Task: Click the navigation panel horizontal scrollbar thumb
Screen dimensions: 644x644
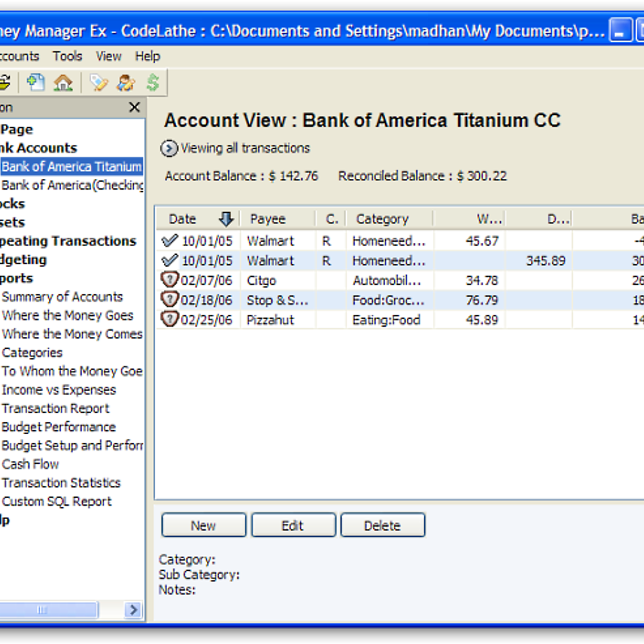Action: point(48,609)
